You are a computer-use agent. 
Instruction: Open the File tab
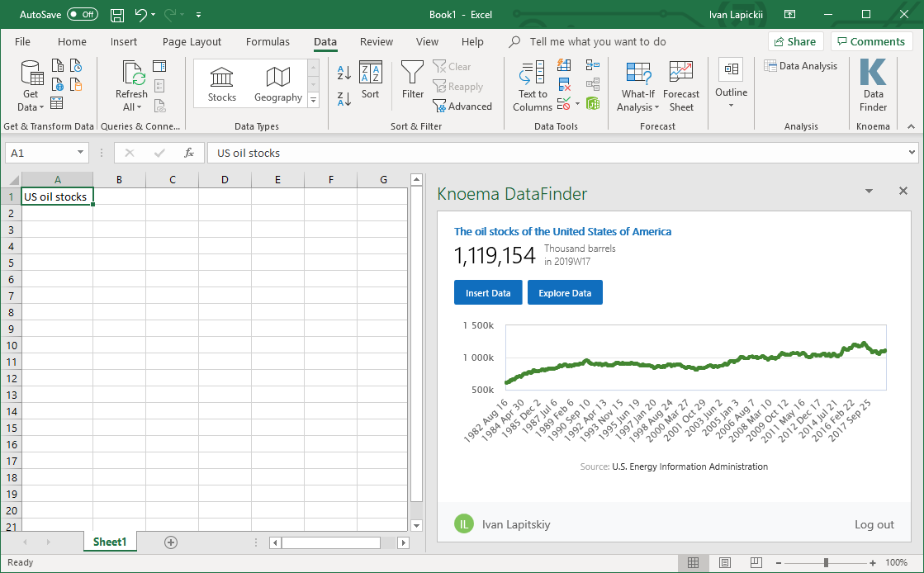tap(22, 42)
